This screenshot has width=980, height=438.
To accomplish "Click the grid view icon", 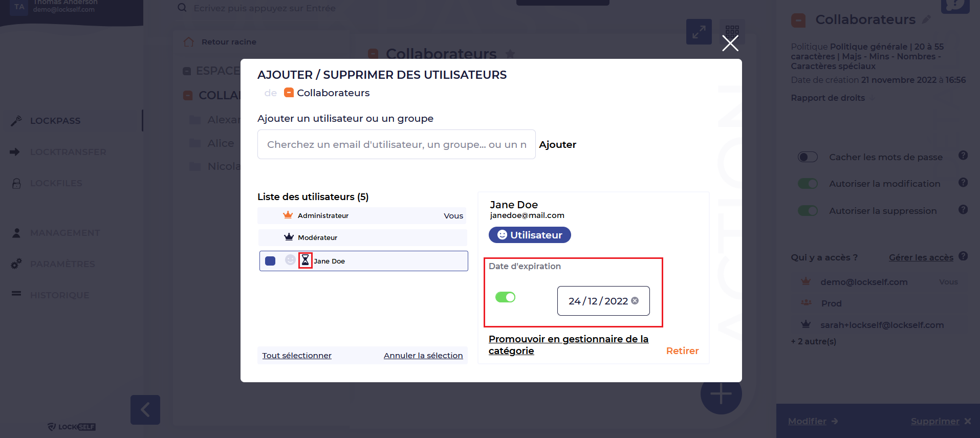I will pyautogui.click(x=732, y=31).
